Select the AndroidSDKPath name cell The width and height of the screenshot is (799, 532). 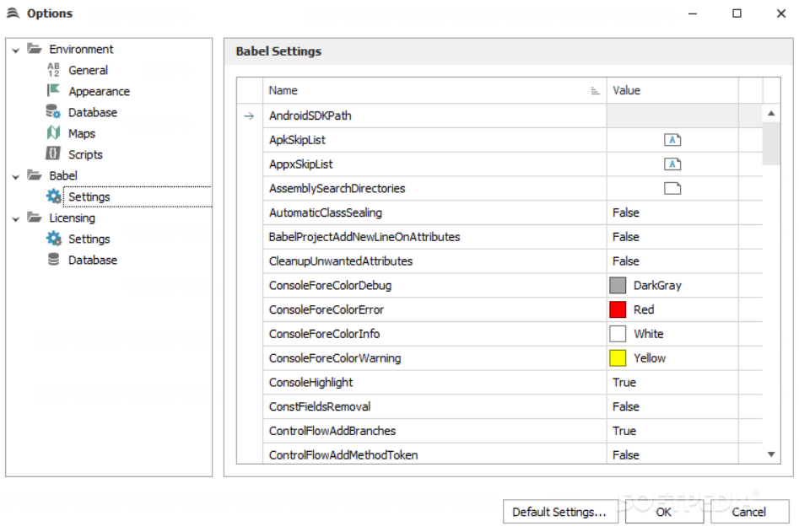click(435, 116)
